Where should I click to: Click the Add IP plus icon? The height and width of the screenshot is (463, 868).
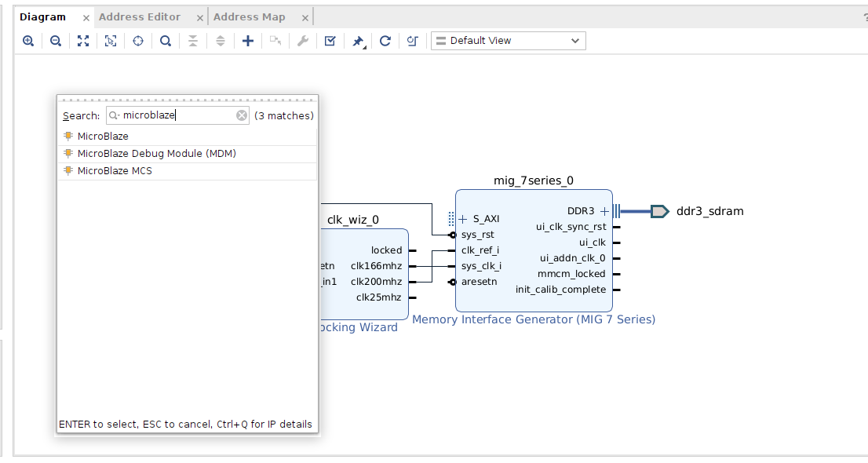(x=248, y=41)
